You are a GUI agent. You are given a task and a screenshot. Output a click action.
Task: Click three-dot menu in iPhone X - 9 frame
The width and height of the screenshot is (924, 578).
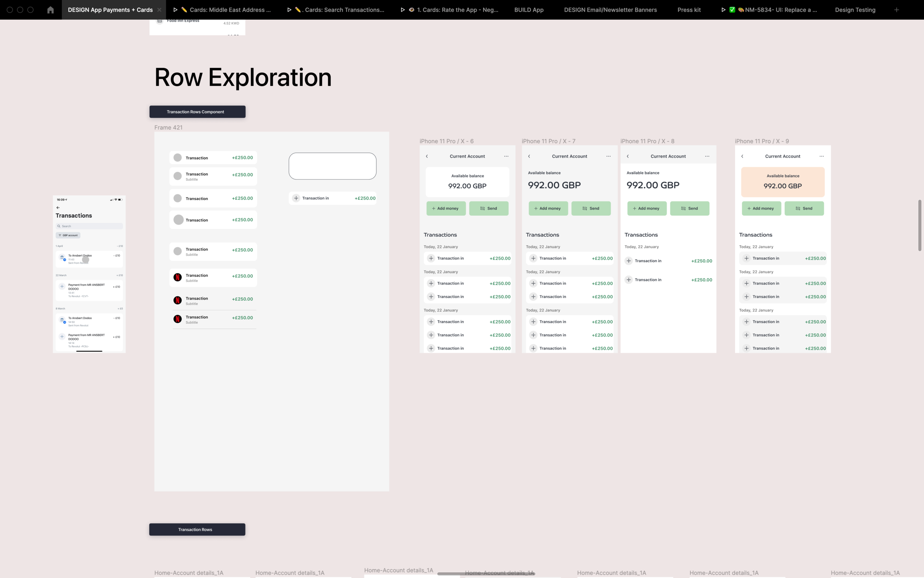pyautogui.click(x=822, y=156)
